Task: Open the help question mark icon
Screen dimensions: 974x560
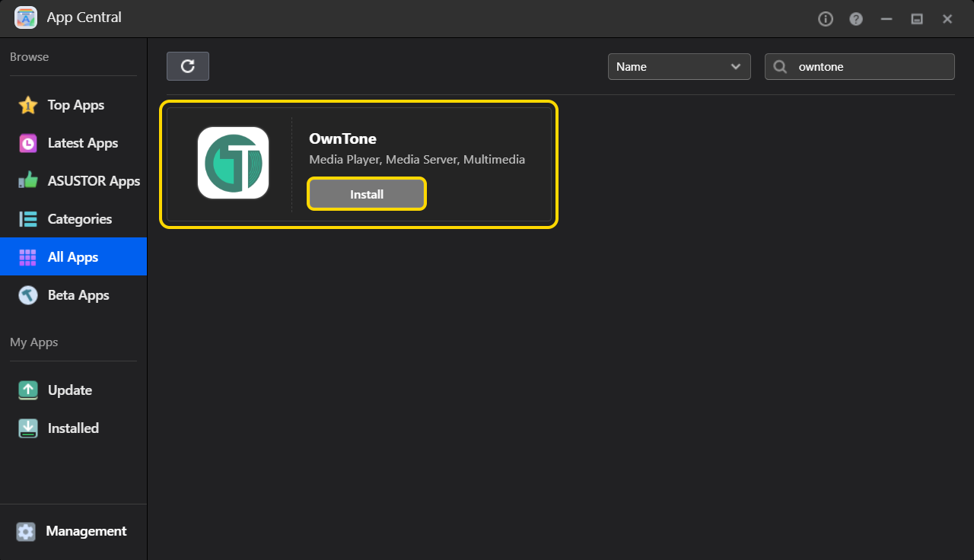Action: [x=856, y=19]
